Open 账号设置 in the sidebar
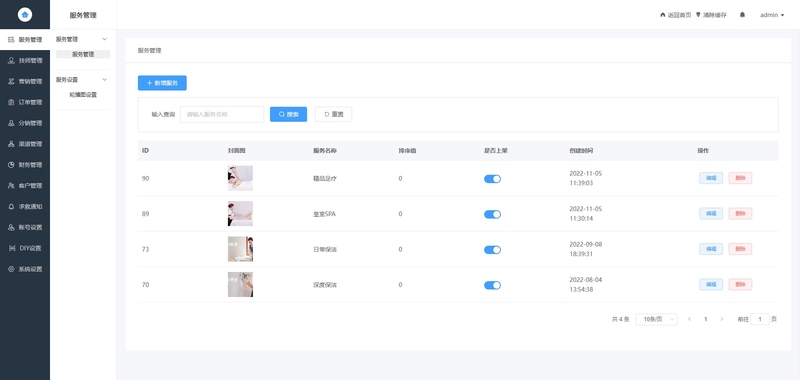800x380 pixels. [25, 227]
